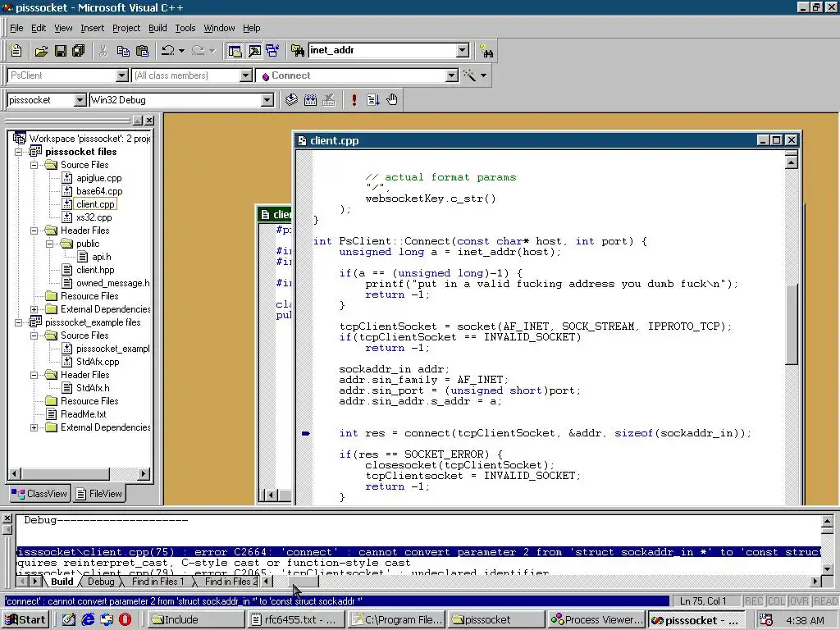
Task: Collapse the pisssocket_example files node
Action: (x=18, y=322)
